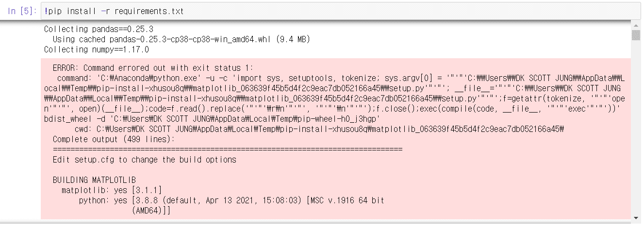Click the python: yes [3.8.8 version line
This screenshot has height=229, width=644.
click(x=231, y=200)
